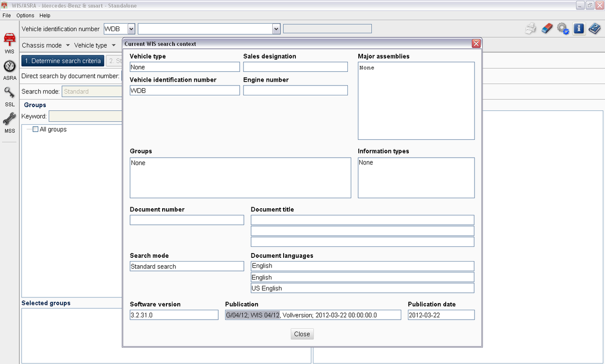The width and height of the screenshot is (605, 364).
Task: Open the VIN number dropdown arrow
Action: tap(276, 29)
